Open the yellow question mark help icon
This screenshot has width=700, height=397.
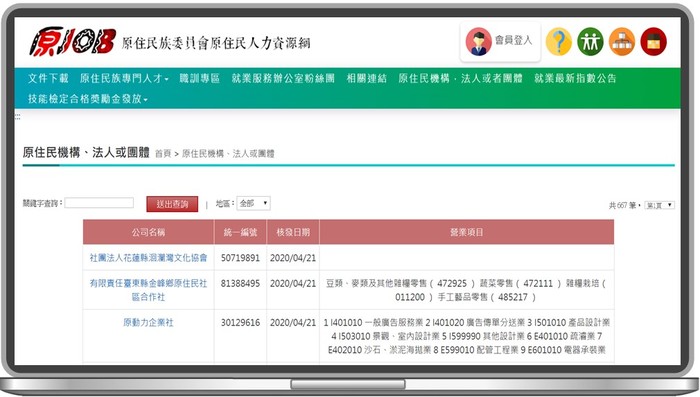558,41
